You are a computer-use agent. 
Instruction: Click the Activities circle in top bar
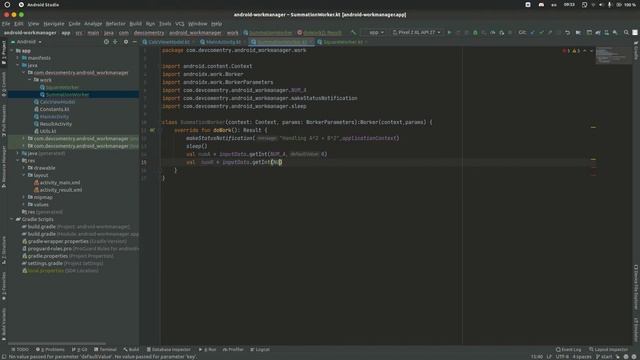point(7,5)
